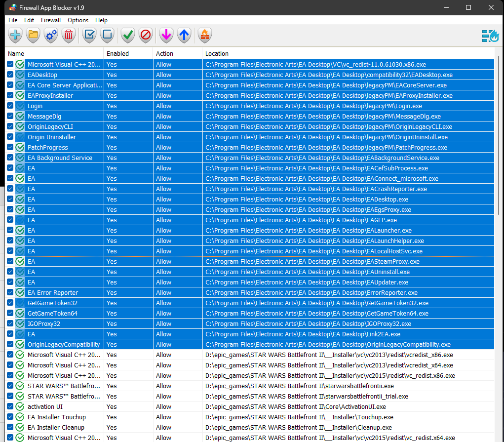Click the ActivationUI.exe location path
The image size is (504, 442).
pos(296,407)
